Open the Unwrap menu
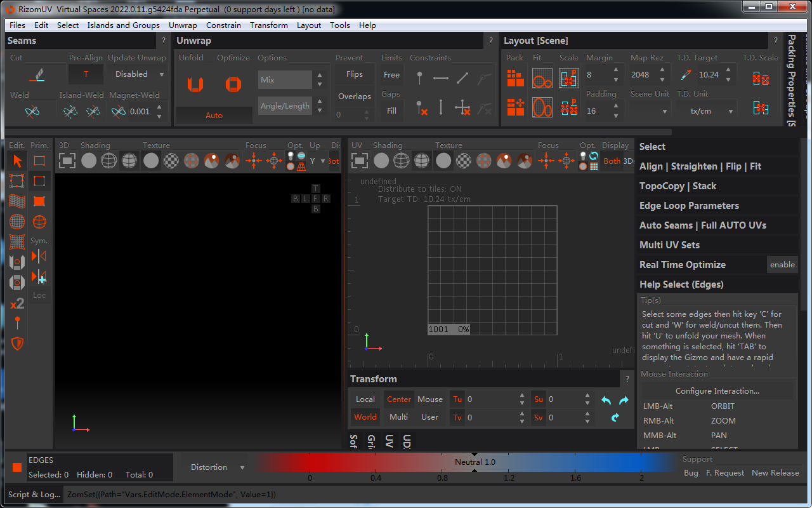The width and height of the screenshot is (812, 508). click(x=183, y=25)
